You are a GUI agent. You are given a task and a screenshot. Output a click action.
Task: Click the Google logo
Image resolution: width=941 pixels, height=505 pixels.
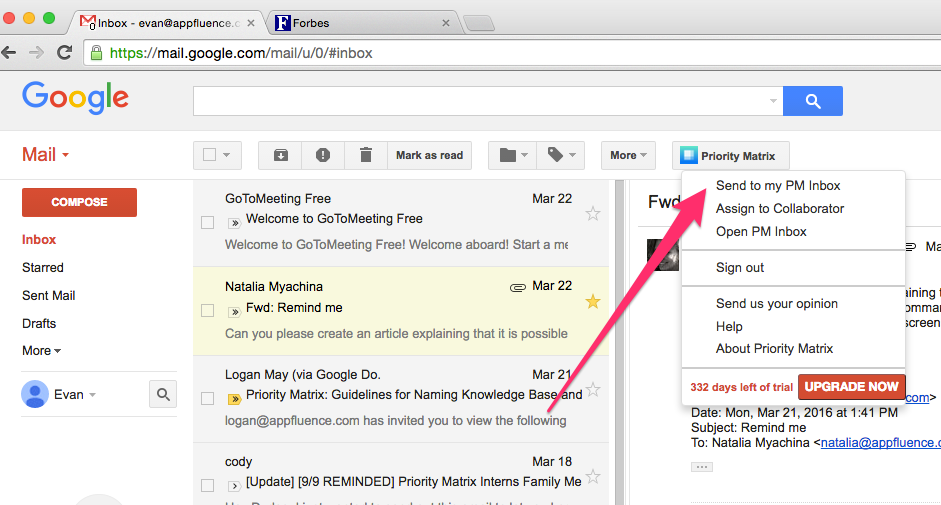click(76, 97)
